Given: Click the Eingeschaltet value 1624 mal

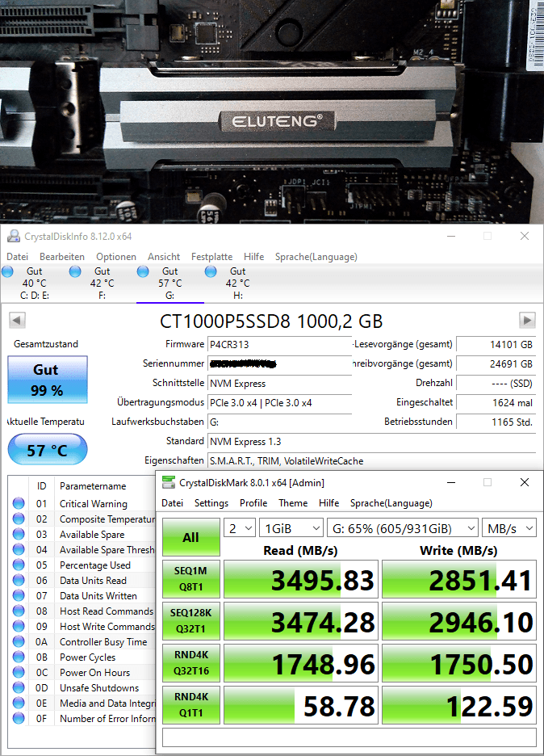Looking at the screenshot, I should 496,402.
